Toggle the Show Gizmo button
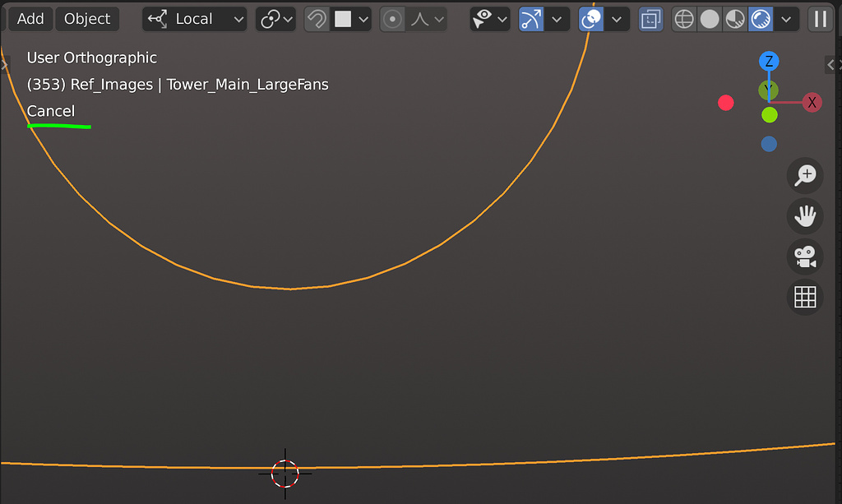 [x=530, y=20]
